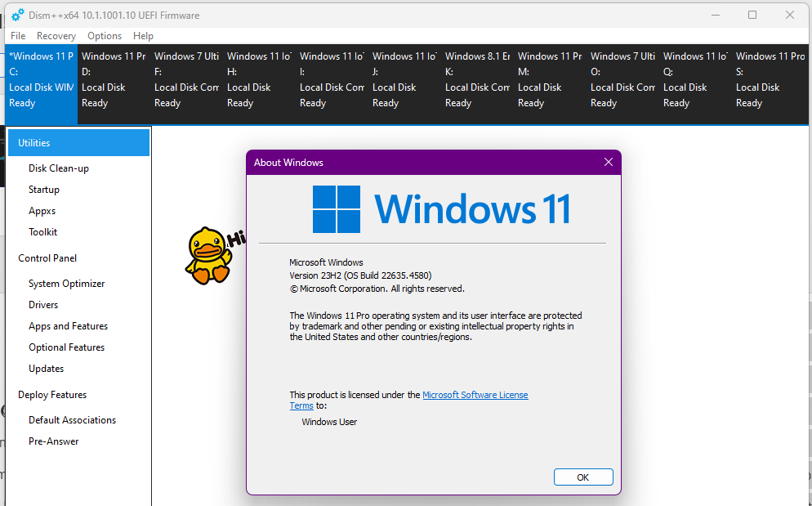
Task: Open the Pre-Answer item
Action: (x=53, y=441)
